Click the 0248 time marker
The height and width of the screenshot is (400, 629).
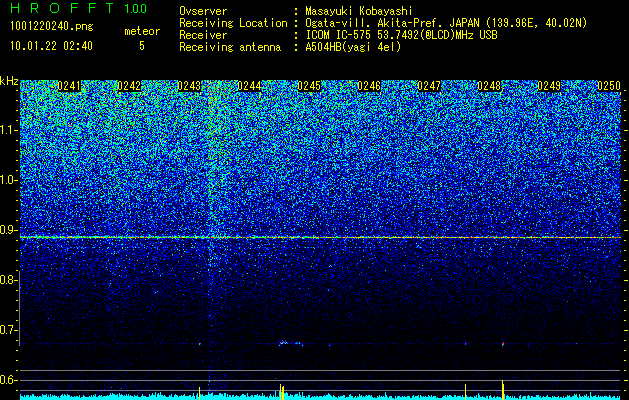pyautogui.click(x=489, y=86)
